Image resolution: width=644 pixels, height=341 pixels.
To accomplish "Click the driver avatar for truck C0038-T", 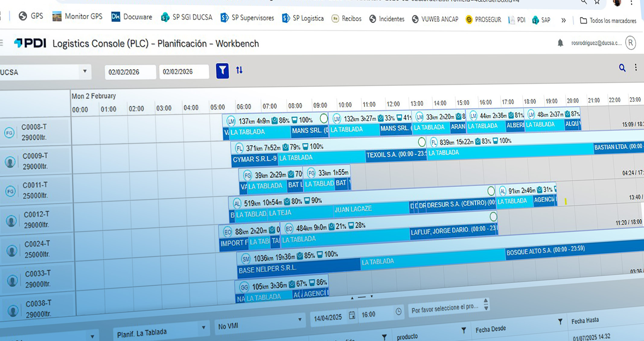I will (x=13, y=311).
